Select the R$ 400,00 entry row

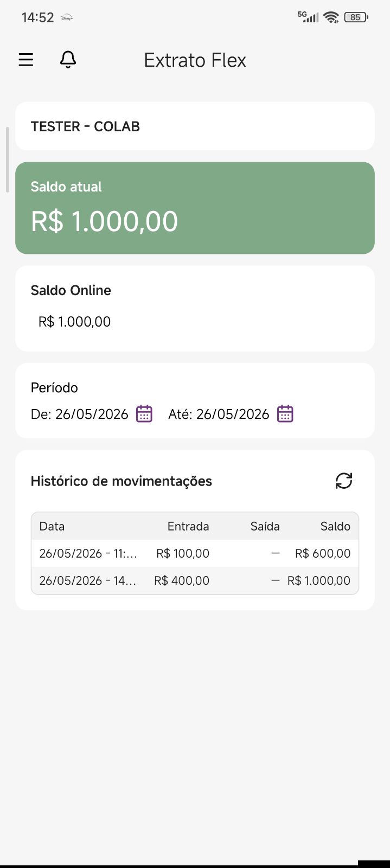(195, 580)
